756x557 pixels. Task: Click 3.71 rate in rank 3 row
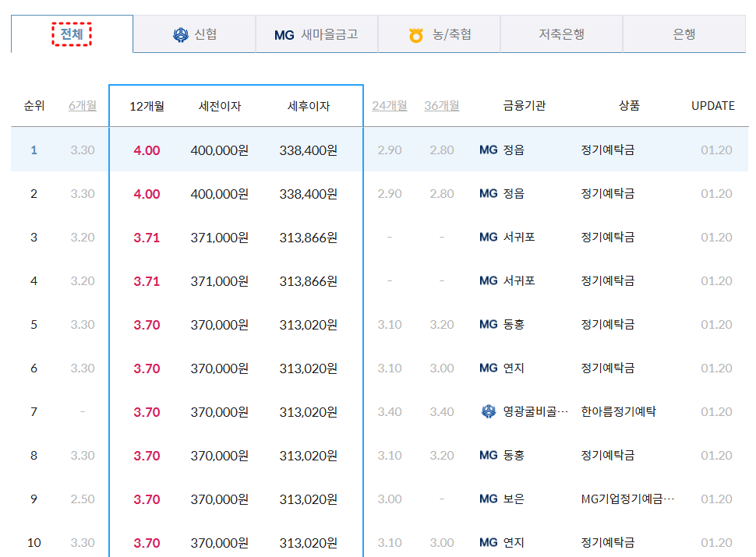(x=147, y=238)
